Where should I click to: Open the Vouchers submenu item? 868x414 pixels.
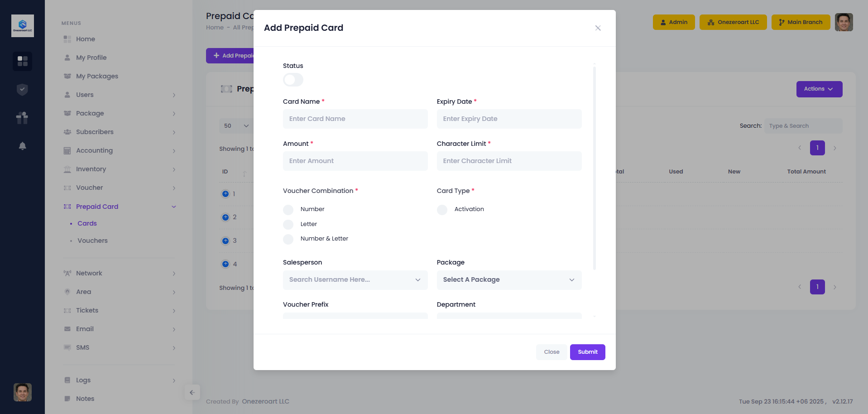(x=92, y=241)
